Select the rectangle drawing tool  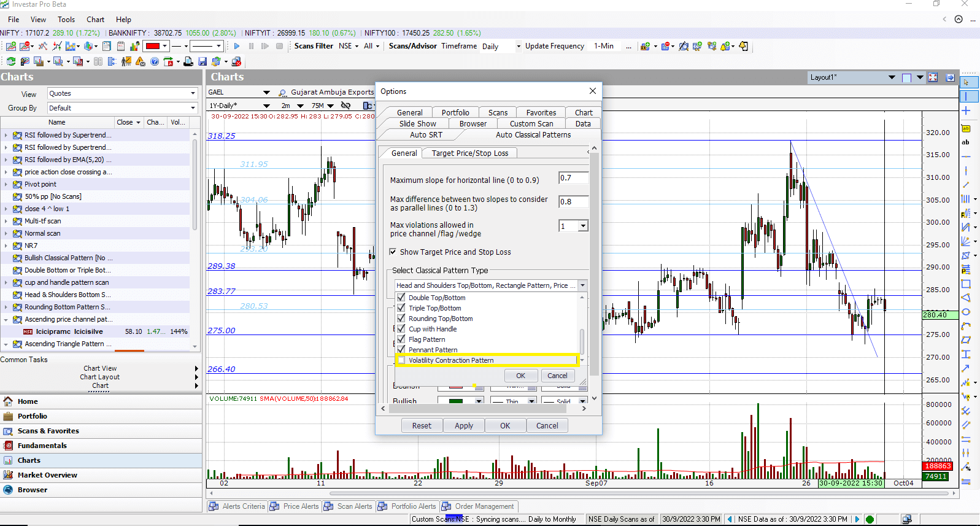pyautogui.click(x=966, y=284)
